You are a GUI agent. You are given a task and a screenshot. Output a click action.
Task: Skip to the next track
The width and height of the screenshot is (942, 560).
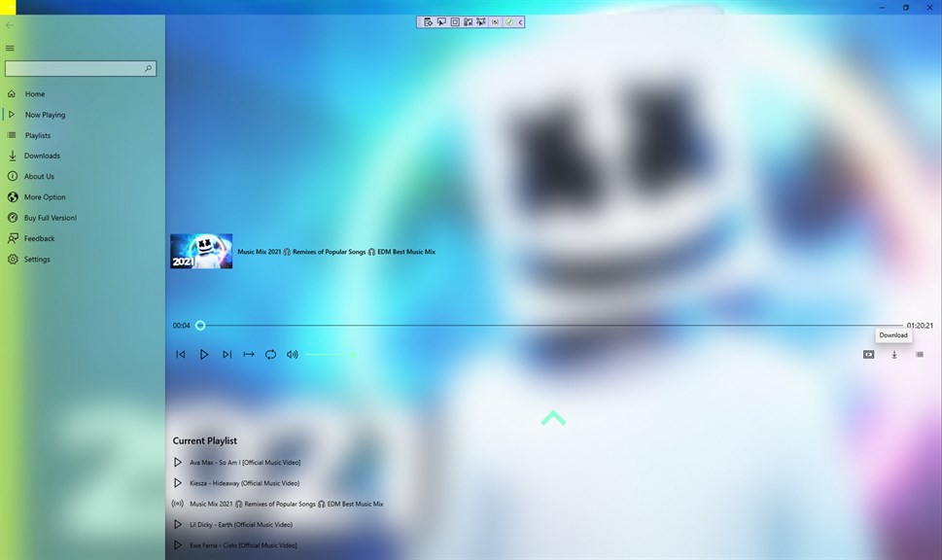(x=227, y=355)
